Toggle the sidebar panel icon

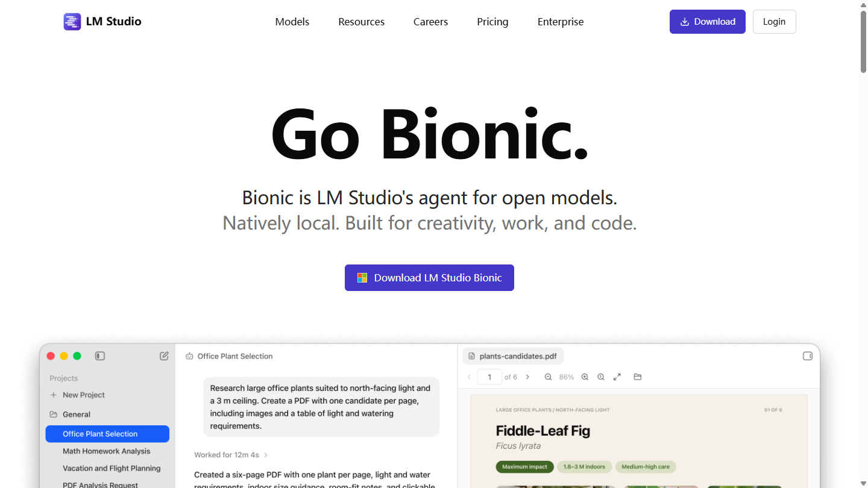click(100, 356)
